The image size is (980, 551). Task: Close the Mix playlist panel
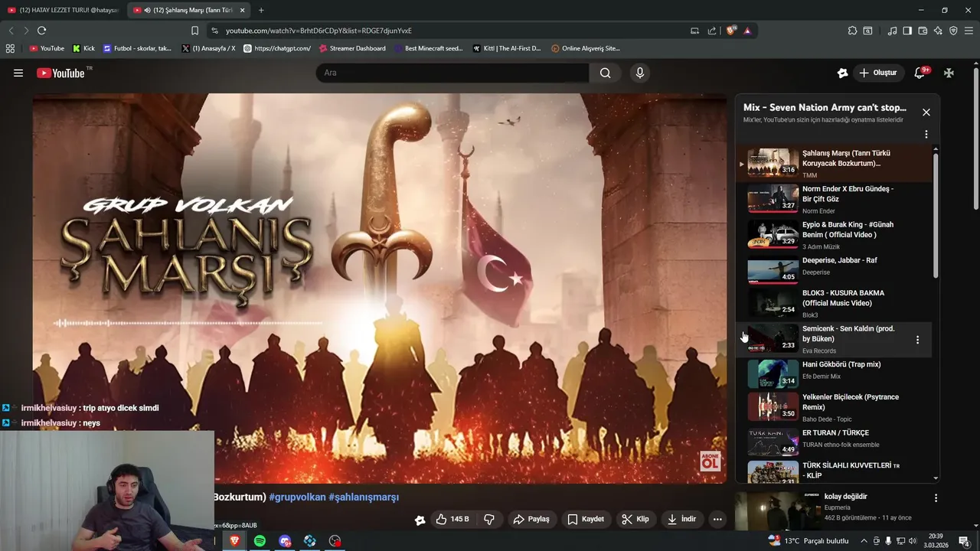(926, 112)
